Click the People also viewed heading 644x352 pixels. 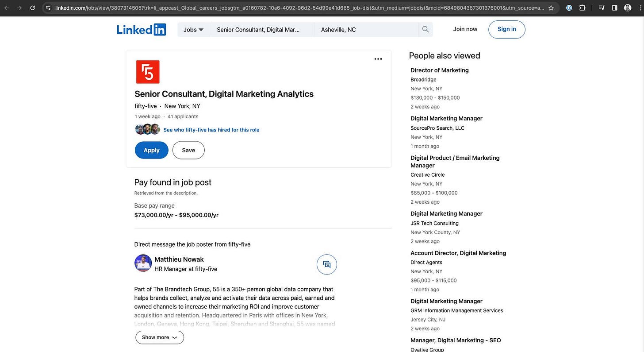pyautogui.click(x=445, y=55)
